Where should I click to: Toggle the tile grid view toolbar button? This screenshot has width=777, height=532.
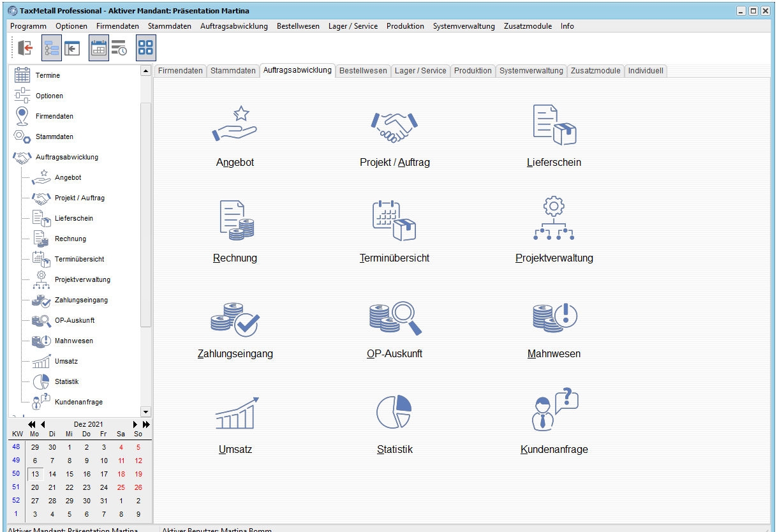tap(146, 48)
